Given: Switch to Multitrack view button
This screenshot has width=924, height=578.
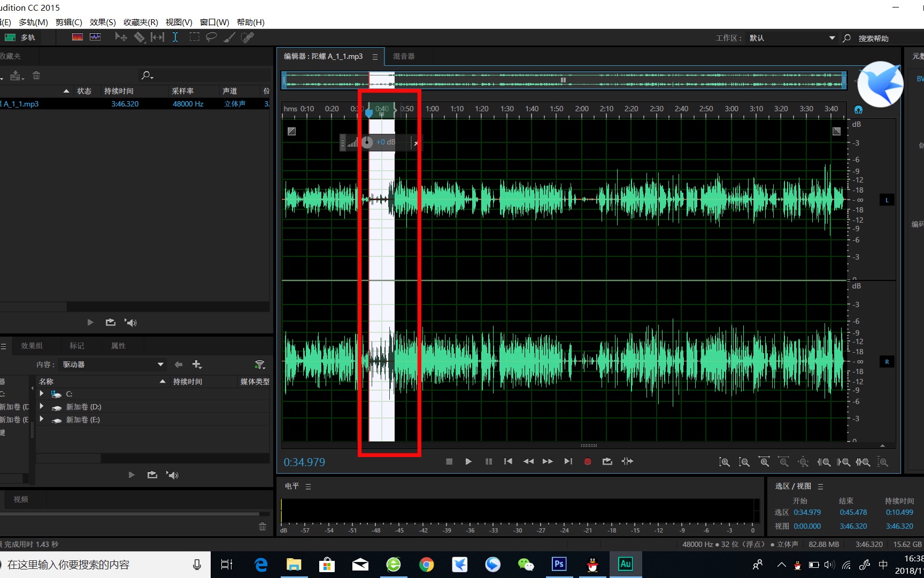Looking at the screenshot, I should tap(20, 37).
